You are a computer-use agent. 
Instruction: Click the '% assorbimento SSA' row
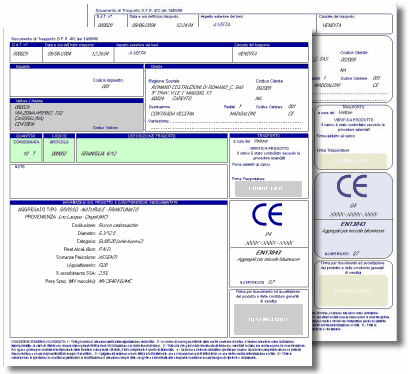[82, 273]
